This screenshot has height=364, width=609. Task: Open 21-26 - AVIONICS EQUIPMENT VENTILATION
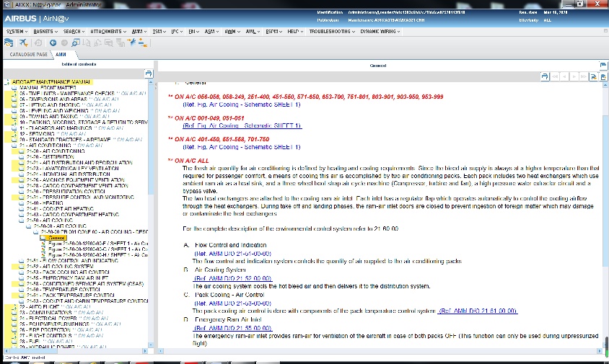click(x=75, y=180)
